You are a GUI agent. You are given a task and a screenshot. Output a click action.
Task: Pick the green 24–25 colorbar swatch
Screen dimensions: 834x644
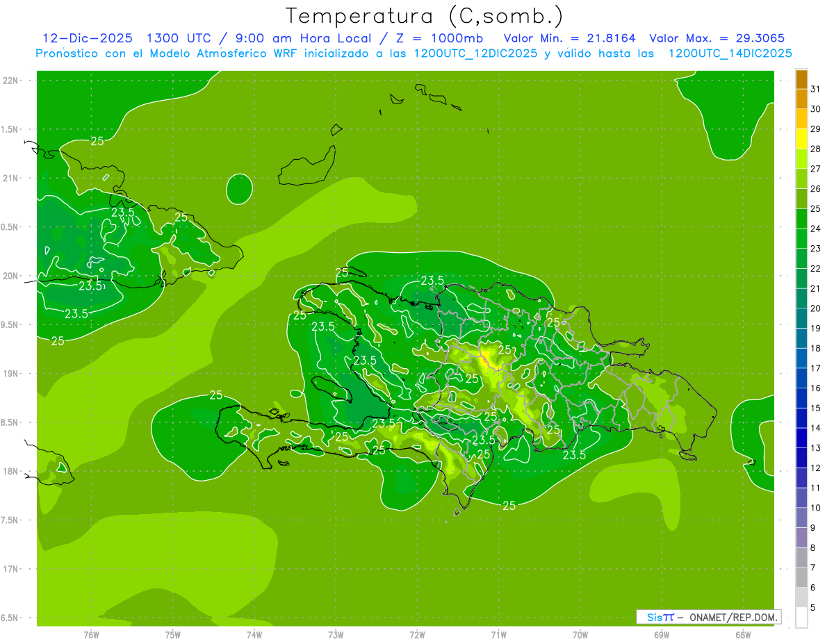click(801, 219)
